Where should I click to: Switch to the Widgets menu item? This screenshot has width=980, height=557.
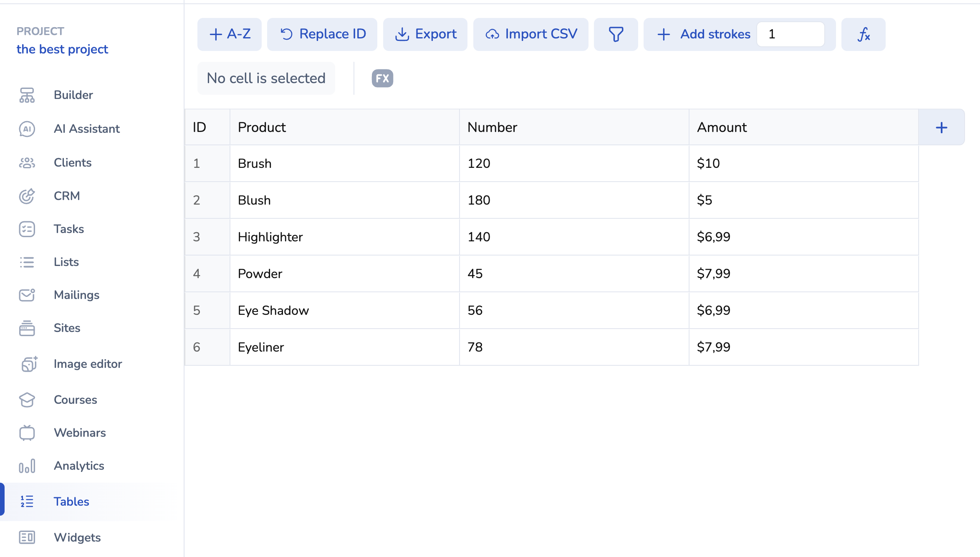click(x=77, y=537)
